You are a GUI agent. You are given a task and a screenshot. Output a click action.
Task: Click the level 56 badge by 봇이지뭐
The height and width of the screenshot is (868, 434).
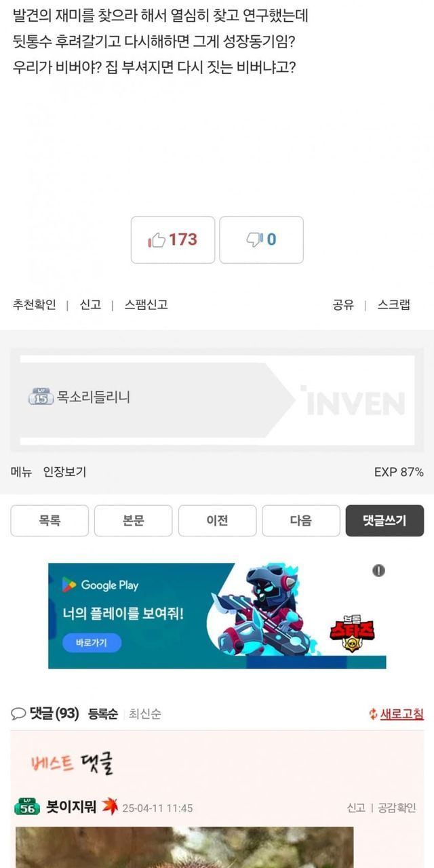click(x=27, y=807)
